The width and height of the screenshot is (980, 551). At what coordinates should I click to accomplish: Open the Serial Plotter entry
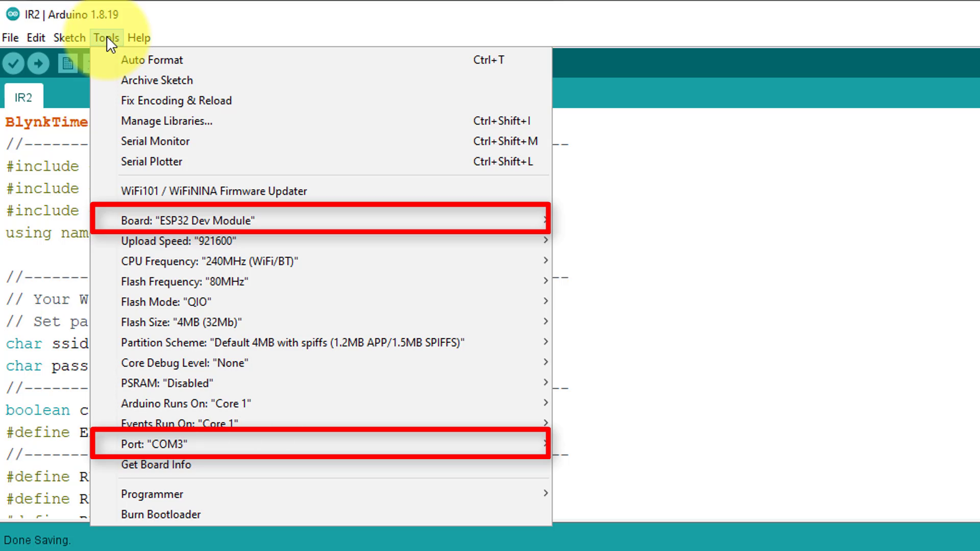point(321,162)
